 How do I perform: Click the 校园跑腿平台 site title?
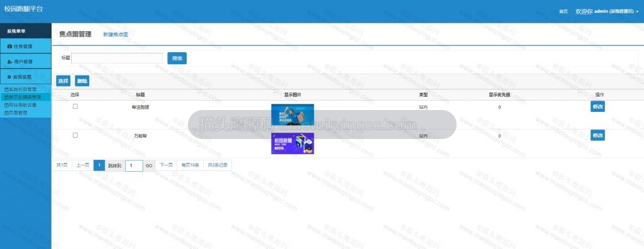pyautogui.click(x=23, y=9)
